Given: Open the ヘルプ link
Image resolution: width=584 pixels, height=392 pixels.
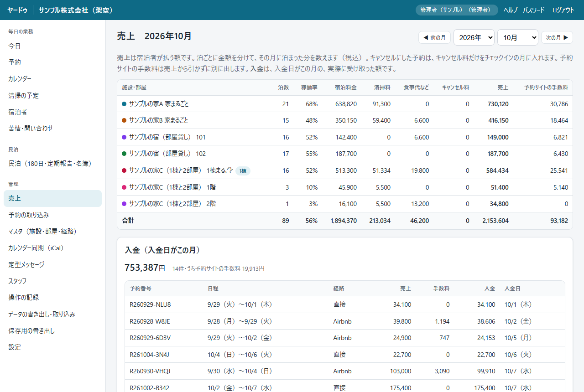Looking at the screenshot, I should coord(511,10).
